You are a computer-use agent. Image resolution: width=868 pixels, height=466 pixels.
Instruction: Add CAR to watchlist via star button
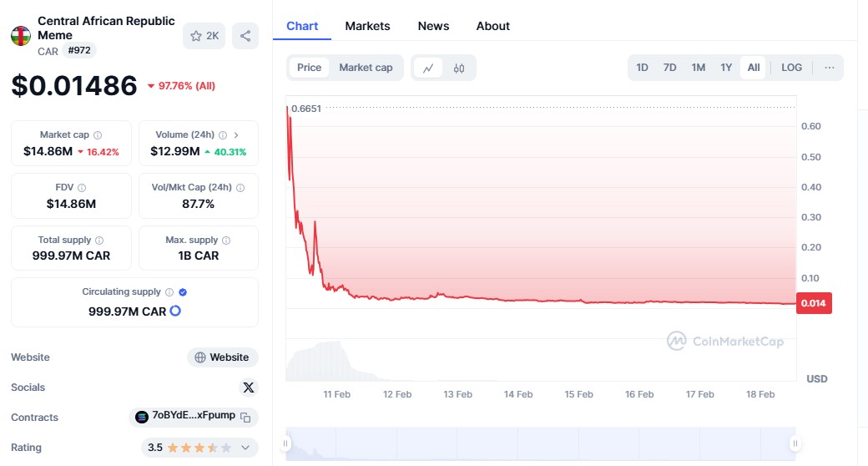coord(204,36)
